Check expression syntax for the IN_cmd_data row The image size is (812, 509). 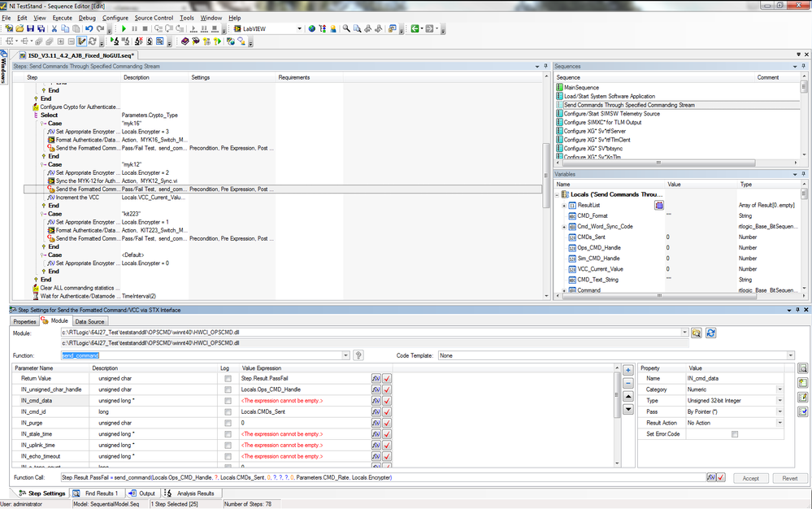387,401
